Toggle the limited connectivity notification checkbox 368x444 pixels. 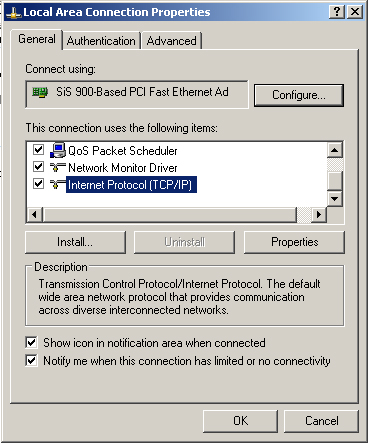tap(31, 360)
